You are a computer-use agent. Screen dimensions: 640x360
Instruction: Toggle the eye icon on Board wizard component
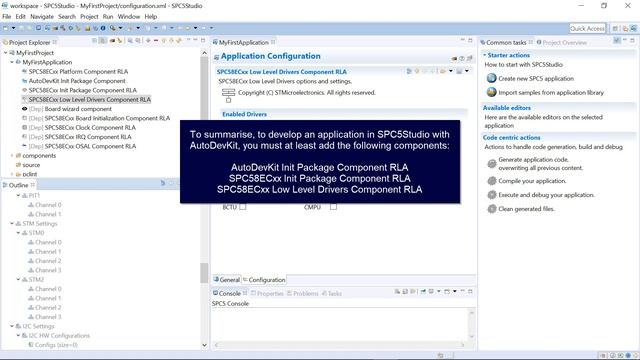[24, 109]
